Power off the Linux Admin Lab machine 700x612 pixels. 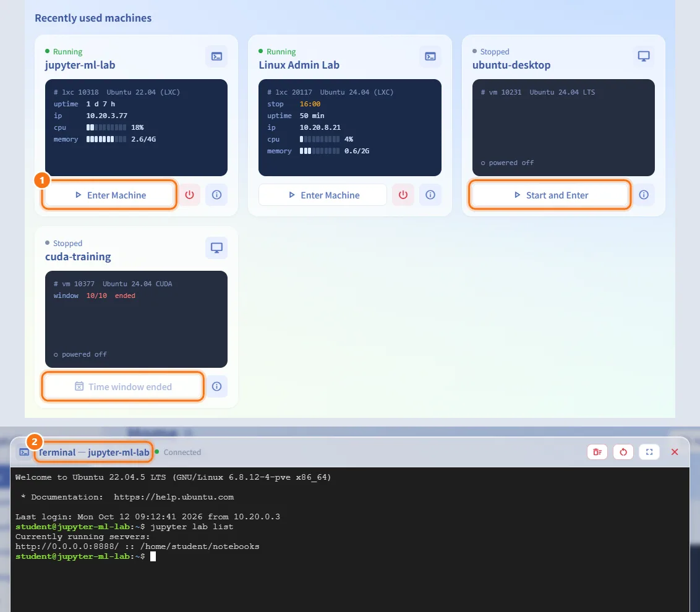pos(403,195)
